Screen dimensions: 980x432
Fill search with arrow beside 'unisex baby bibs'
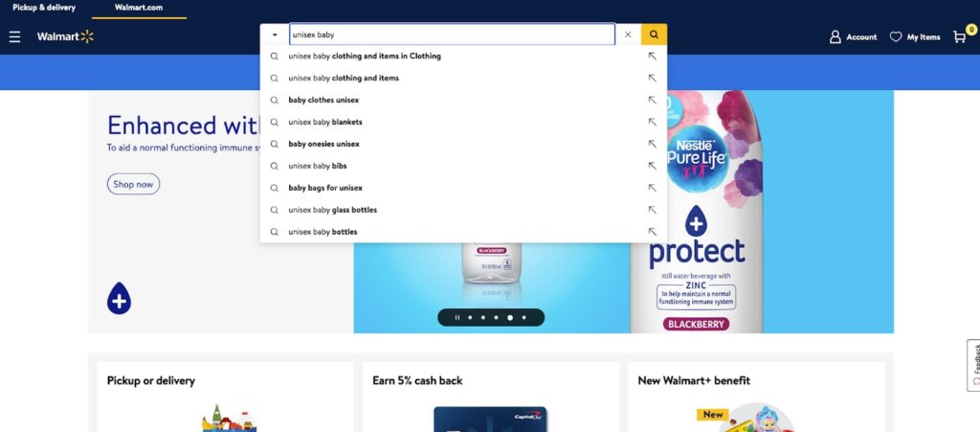click(652, 166)
